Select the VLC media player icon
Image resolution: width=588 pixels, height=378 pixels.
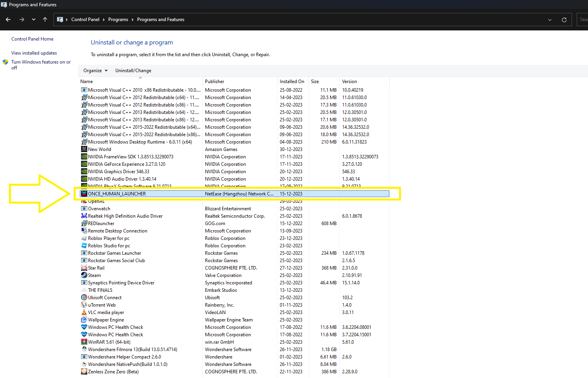pyautogui.click(x=84, y=312)
